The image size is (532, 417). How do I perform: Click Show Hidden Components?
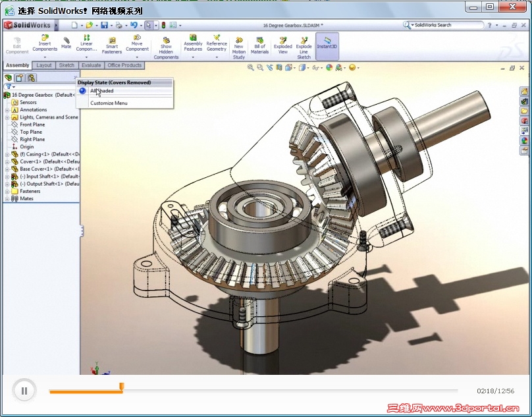coord(166,48)
